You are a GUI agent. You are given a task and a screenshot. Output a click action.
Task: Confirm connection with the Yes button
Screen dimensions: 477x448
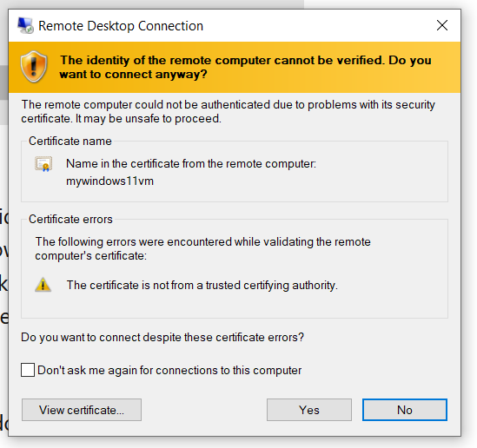[x=309, y=410]
